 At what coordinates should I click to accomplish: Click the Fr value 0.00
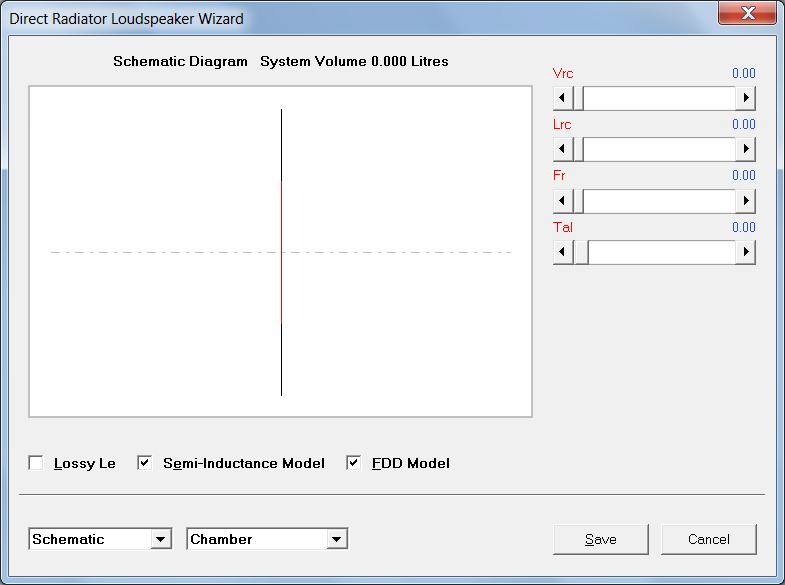pyautogui.click(x=743, y=176)
